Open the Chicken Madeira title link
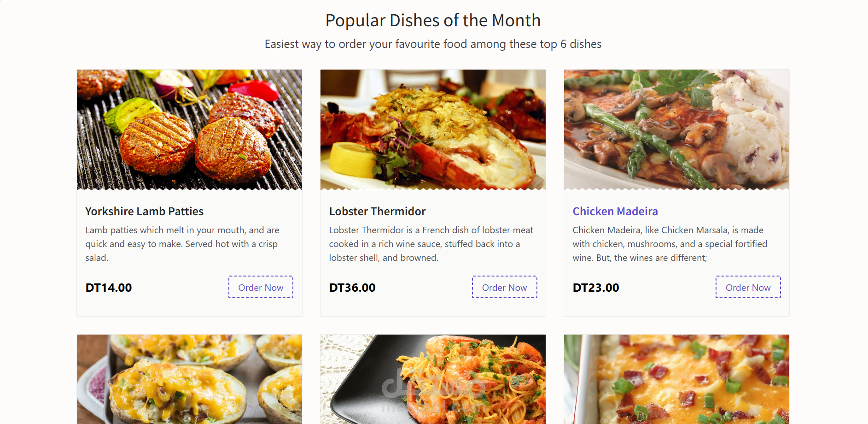Image resolution: width=868 pixels, height=424 pixels. [x=615, y=211]
